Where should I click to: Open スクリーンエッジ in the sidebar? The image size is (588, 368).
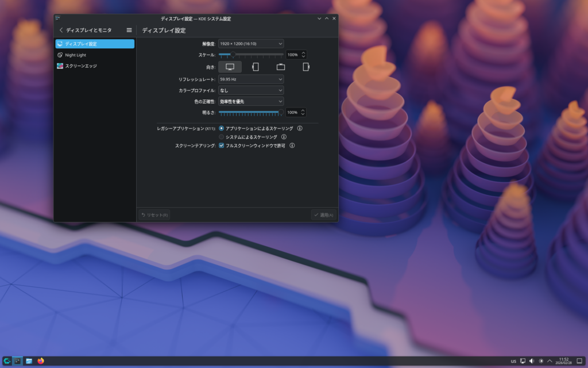coord(80,66)
